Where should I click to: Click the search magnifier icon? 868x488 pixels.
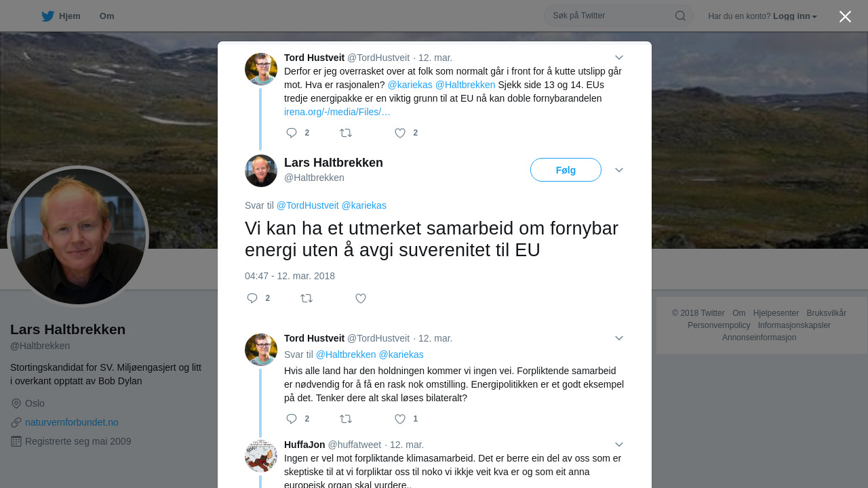680,16
